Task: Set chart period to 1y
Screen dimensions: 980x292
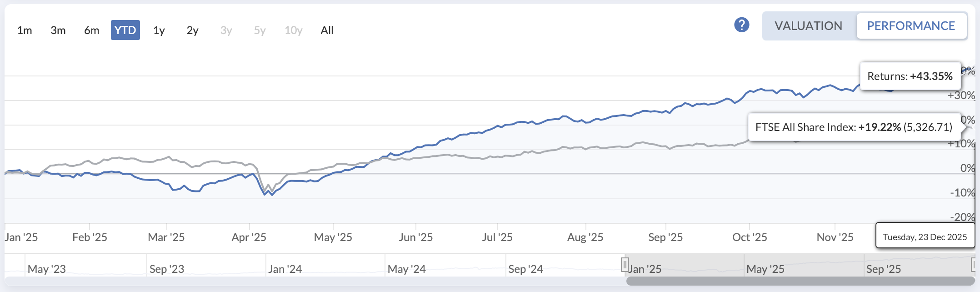Action: pyautogui.click(x=159, y=30)
